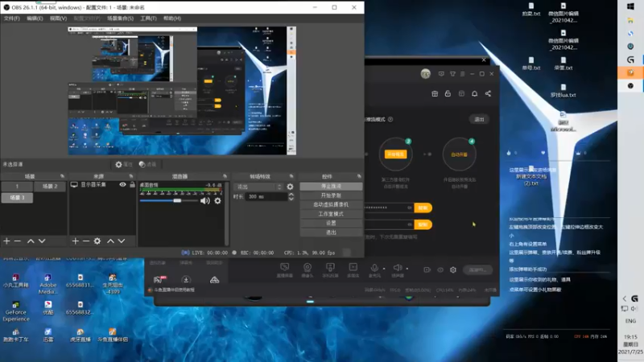Open the 视图(V) menu in OBS

click(x=58, y=19)
